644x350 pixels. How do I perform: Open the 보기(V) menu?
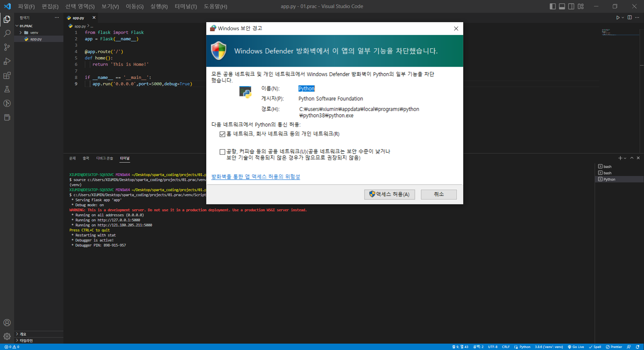(x=110, y=6)
